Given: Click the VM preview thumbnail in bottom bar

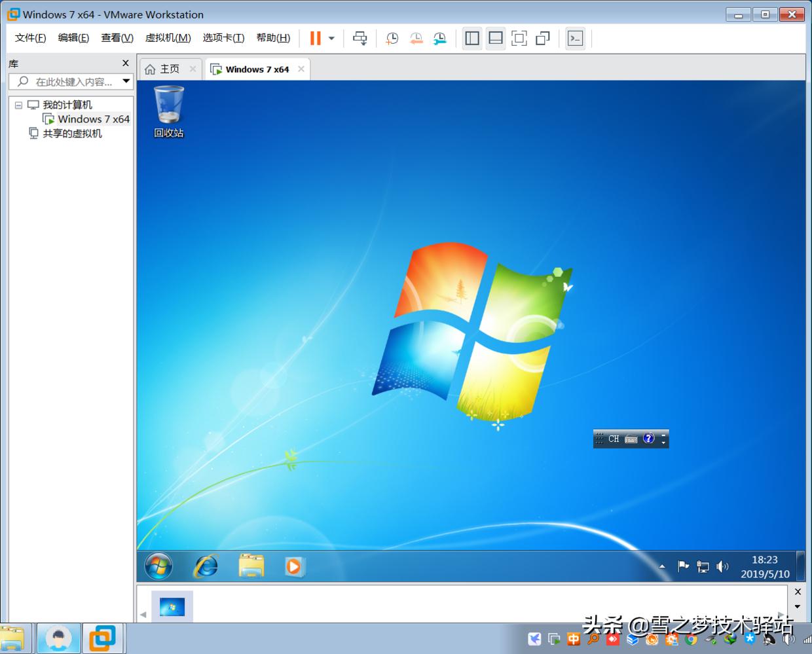Looking at the screenshot, I should pyautogui.click(x=172, y=608).
